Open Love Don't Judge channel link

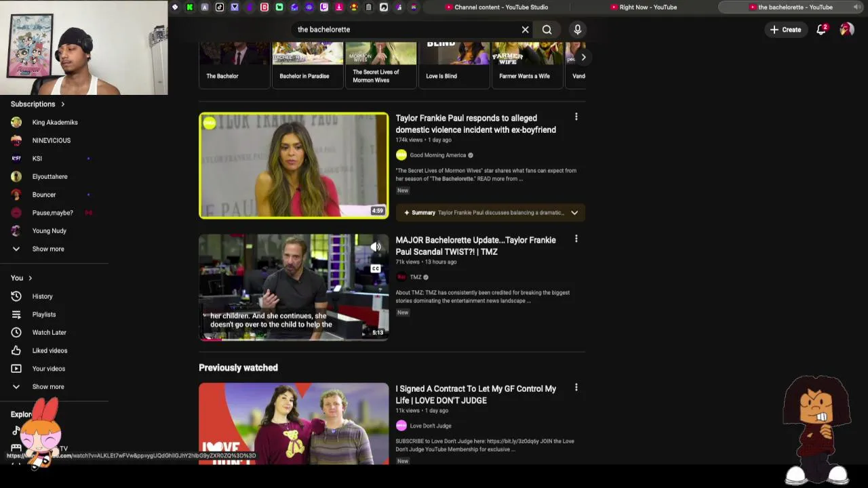(x=430, y=426)
